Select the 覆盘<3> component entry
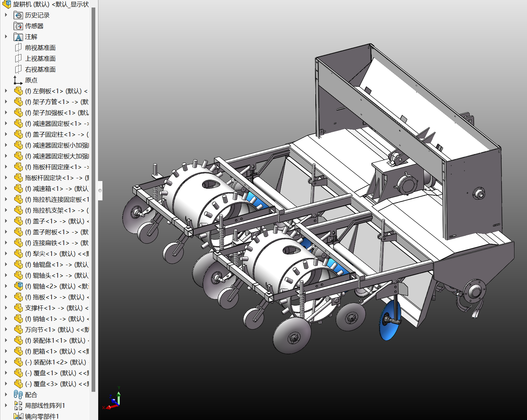This screenshot has width=527, height=420. [x=54, y=384]
